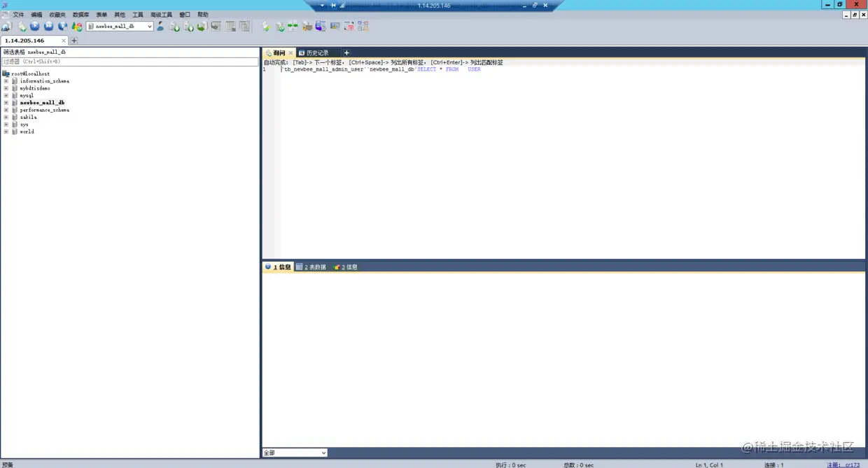Open the 其他 menu

point(120,14)
